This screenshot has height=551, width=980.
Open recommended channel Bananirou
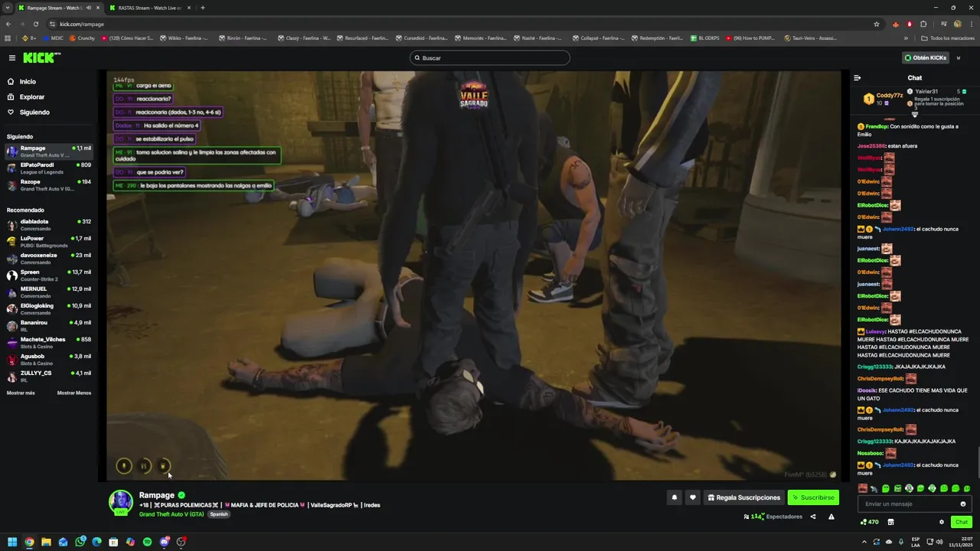point(49,326)
